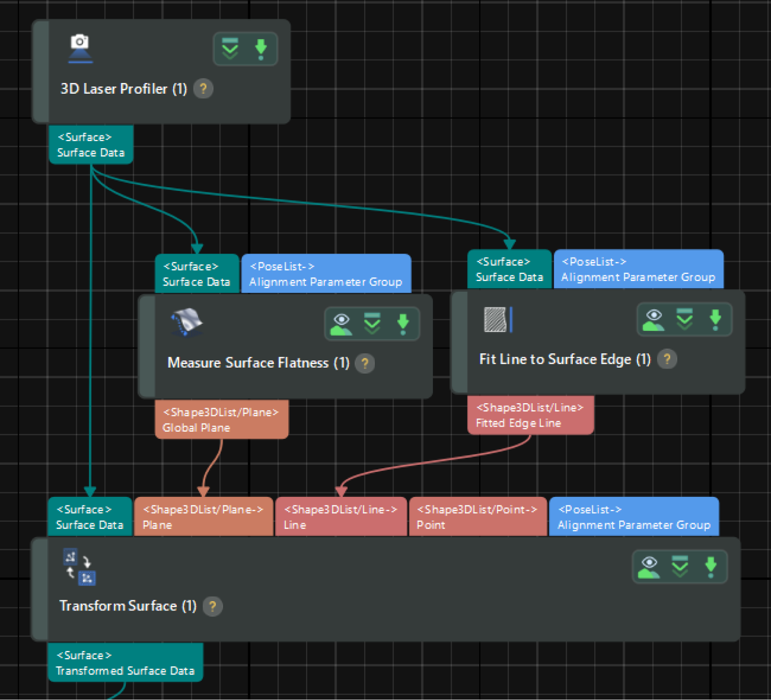
Task: Expand Transform Surface double-chevron
Action: [x=680, y=567]
